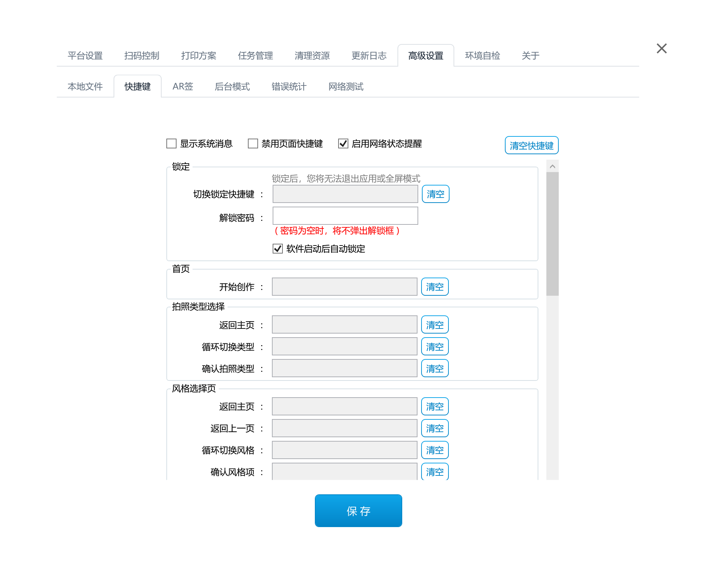Clear the 循环切换风格 shortcut

click(x=435, y=450)
